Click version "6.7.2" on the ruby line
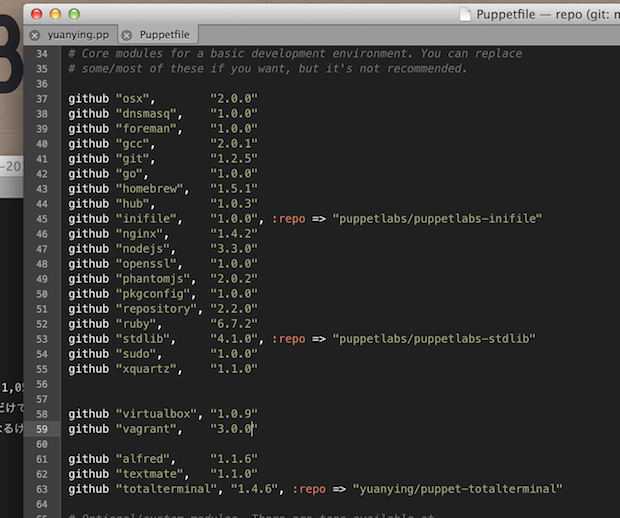This screenshot has height=518, width=620. click(x=234, y=324)
